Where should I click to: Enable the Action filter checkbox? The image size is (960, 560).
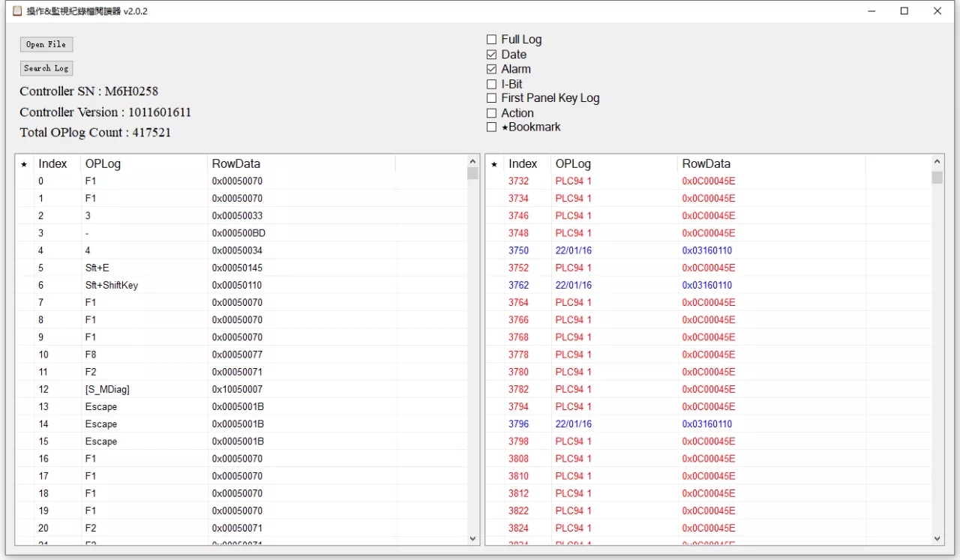[x=491, y=113]
